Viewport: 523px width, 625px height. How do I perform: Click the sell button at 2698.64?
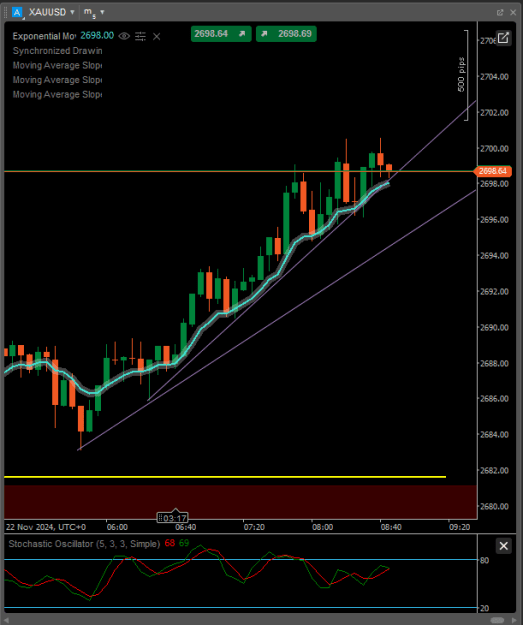pos(221,34)
